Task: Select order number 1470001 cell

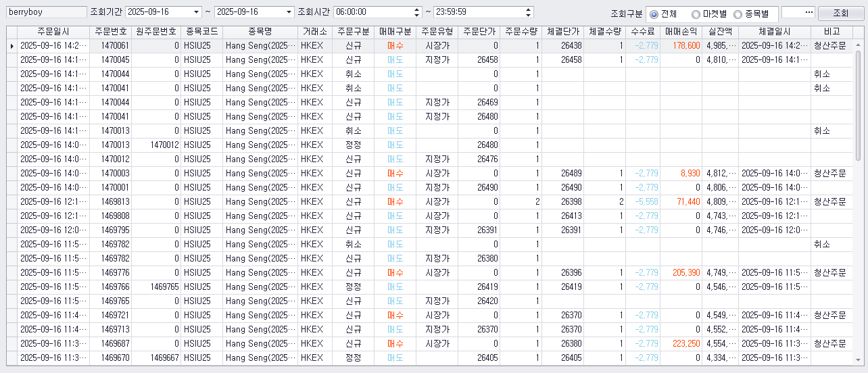Action: (x=111, y=187)
